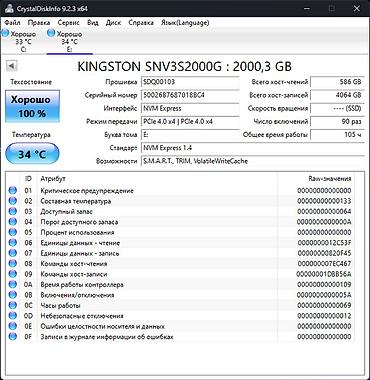The image size is (370, 380).
Task: Click the ID column header
Action: coord(28,179)
